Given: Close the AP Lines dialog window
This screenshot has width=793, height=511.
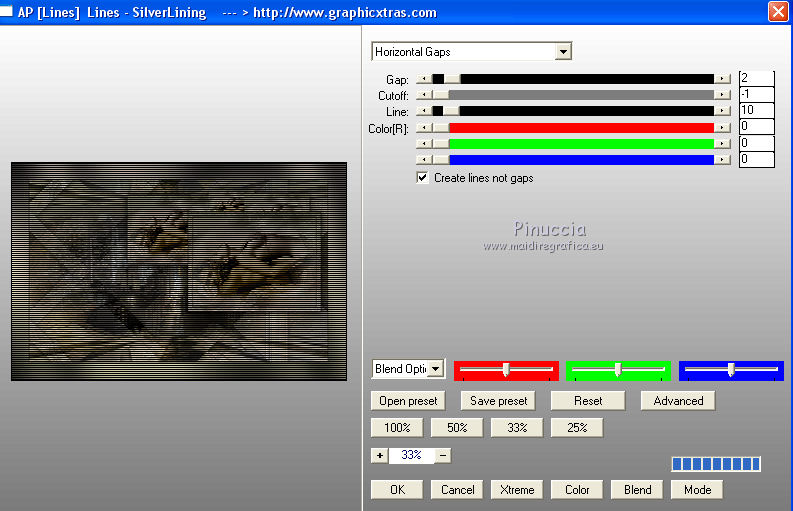Looking at the screenshot, I should coord(778,12).
